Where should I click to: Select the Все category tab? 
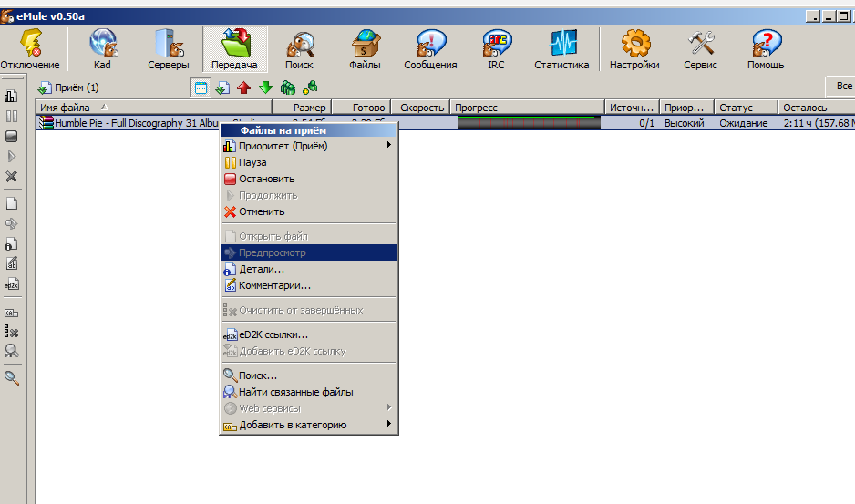840,87
